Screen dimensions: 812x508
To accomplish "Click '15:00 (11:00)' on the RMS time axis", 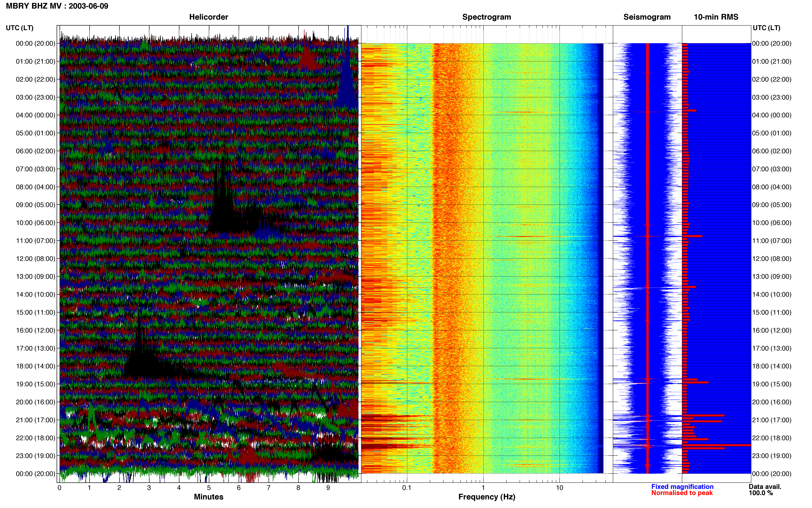I will [772, 313].
